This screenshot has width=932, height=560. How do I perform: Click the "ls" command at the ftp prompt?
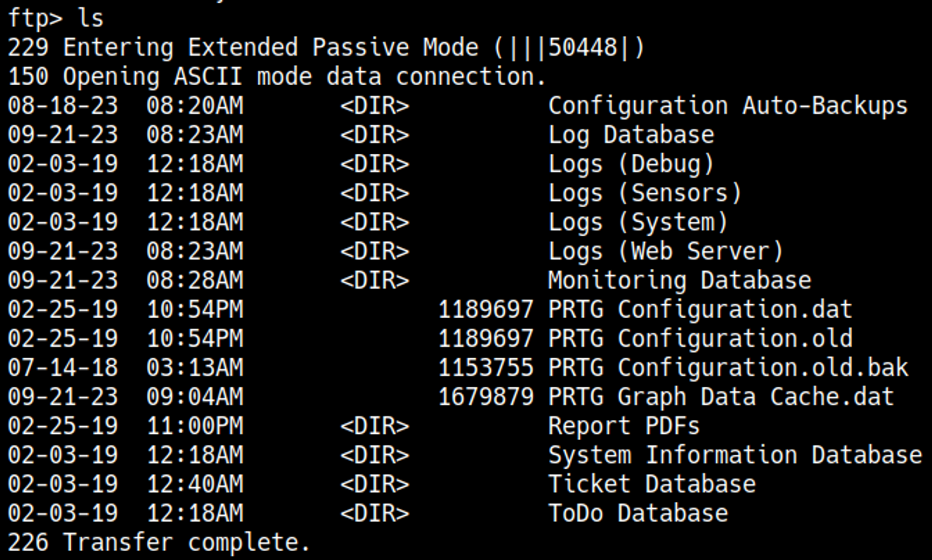click(90, 19)
